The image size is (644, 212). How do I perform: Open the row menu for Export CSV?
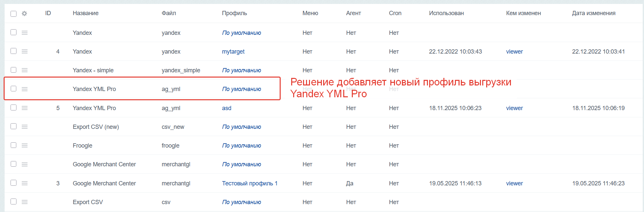click(x=25, y=202)
